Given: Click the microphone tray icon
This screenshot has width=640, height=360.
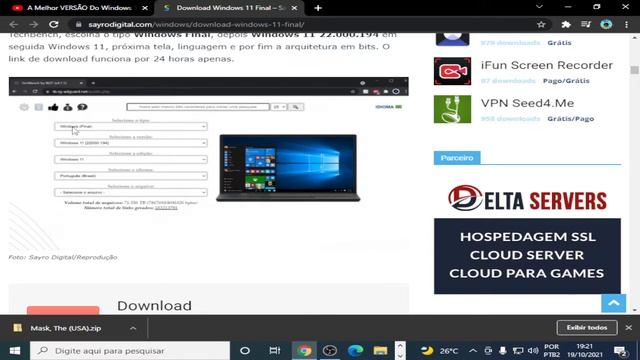Looking at the screenshot, I should click(503, 351).
